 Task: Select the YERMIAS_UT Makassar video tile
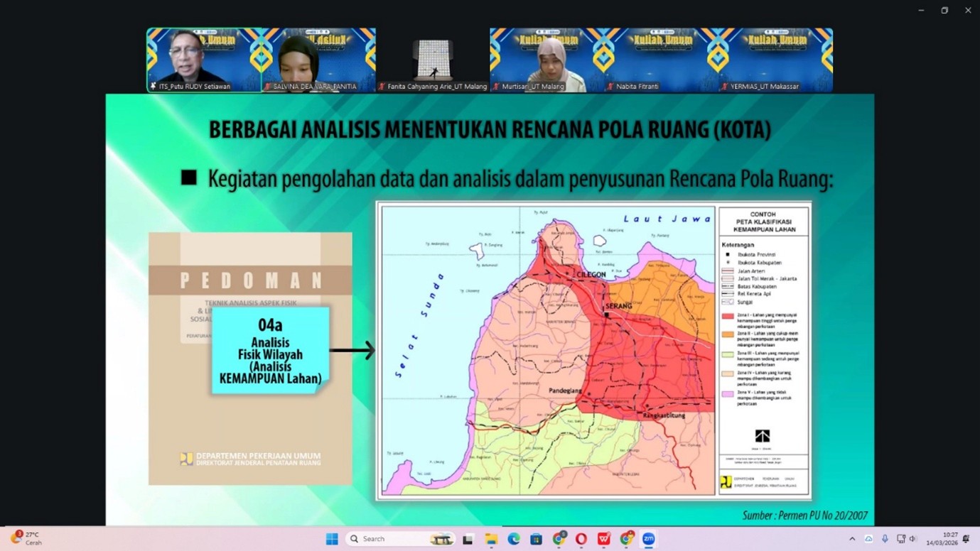776,60
